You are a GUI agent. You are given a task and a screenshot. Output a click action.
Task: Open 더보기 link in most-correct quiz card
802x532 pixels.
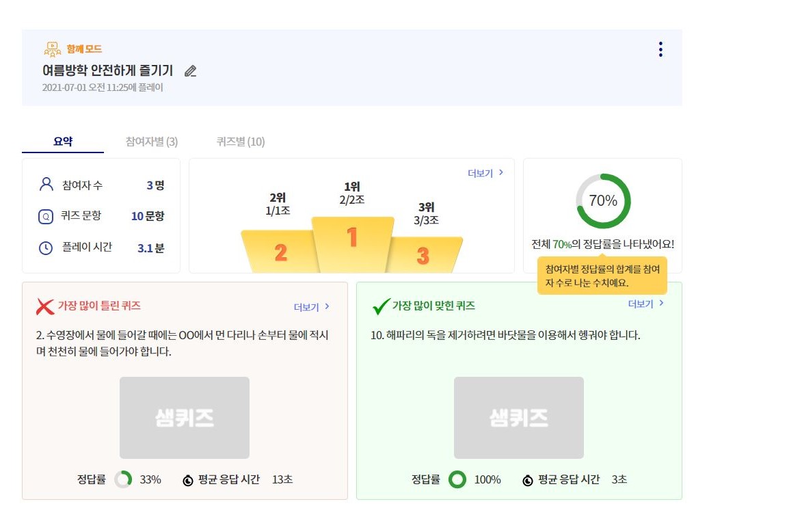click(646, 304)
